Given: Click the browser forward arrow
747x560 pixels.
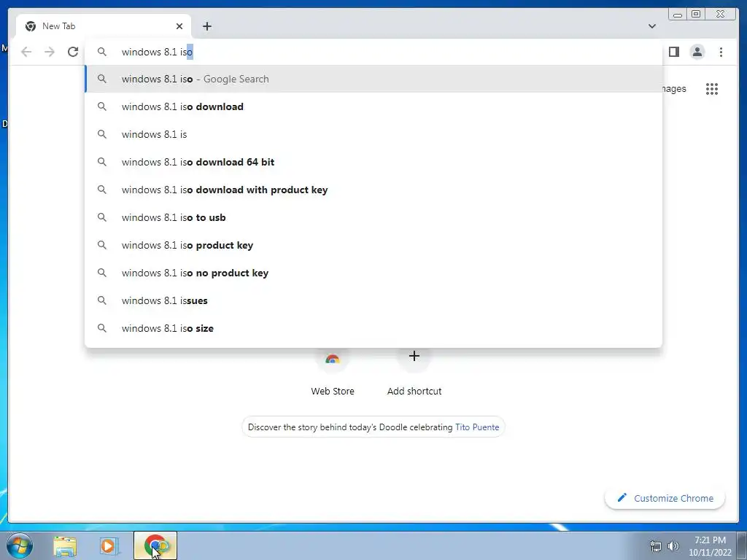Looking at the screenshot, I should (50, 52).
